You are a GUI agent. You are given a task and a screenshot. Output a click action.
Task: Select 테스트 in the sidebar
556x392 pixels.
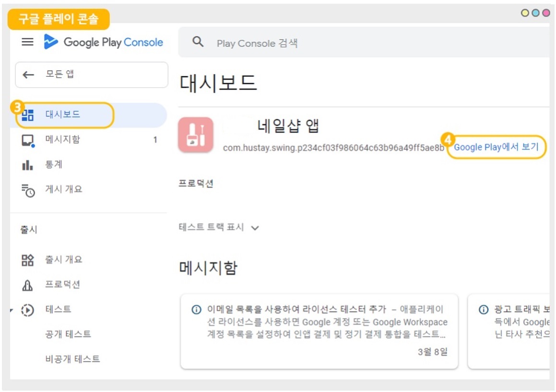click(89, 309)
